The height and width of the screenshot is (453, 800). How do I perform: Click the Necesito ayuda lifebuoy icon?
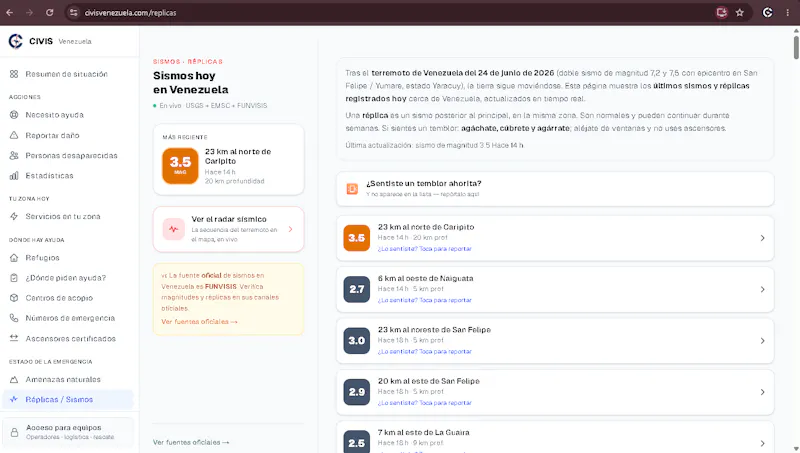[14, 115]
